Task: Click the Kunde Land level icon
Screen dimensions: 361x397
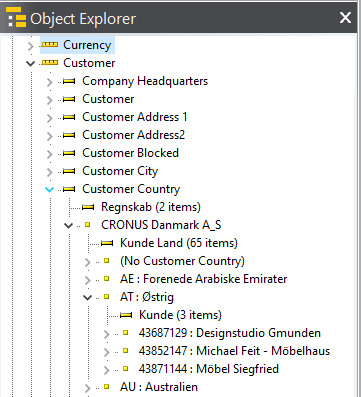Action: [x=107, y=243]
